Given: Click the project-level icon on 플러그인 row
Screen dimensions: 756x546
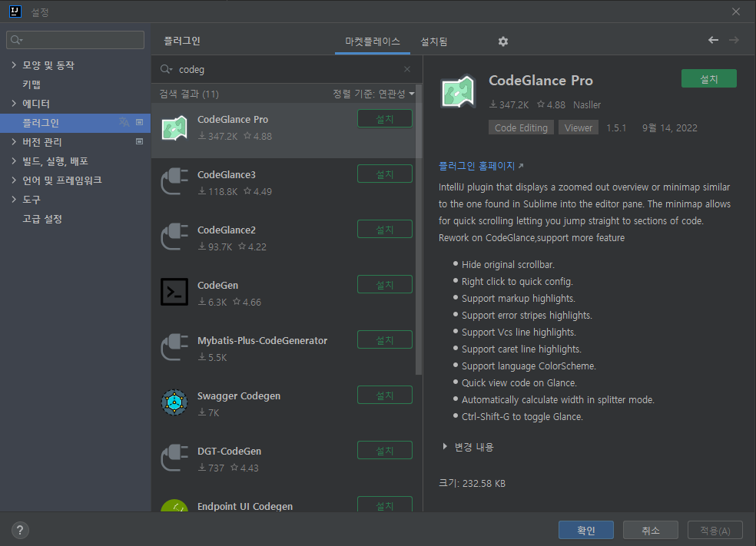Looking at the screenshot, I should (x=139, y=122).
